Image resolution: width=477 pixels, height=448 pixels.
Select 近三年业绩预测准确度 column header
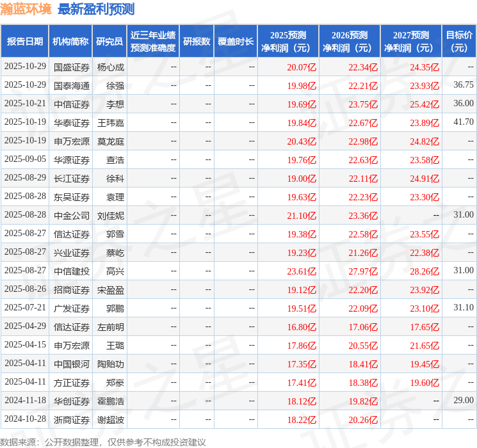click(152, 42)
